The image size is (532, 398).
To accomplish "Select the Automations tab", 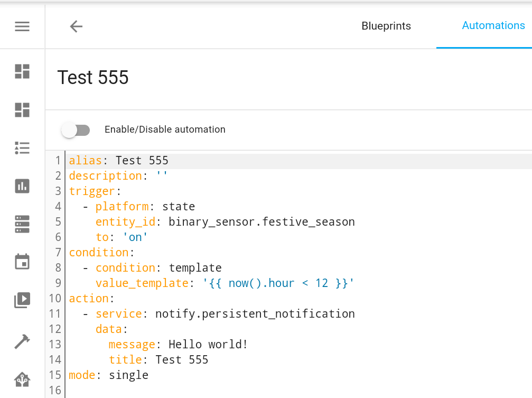I will 493,25.
